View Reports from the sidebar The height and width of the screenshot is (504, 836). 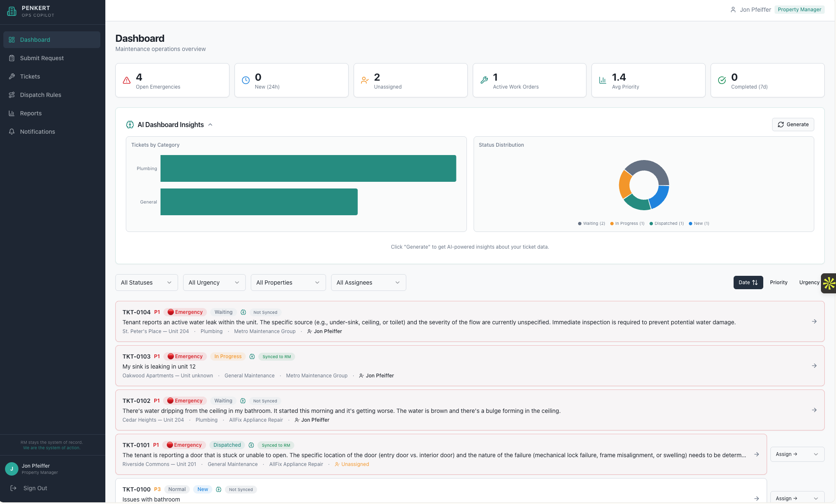pos(30,113)
